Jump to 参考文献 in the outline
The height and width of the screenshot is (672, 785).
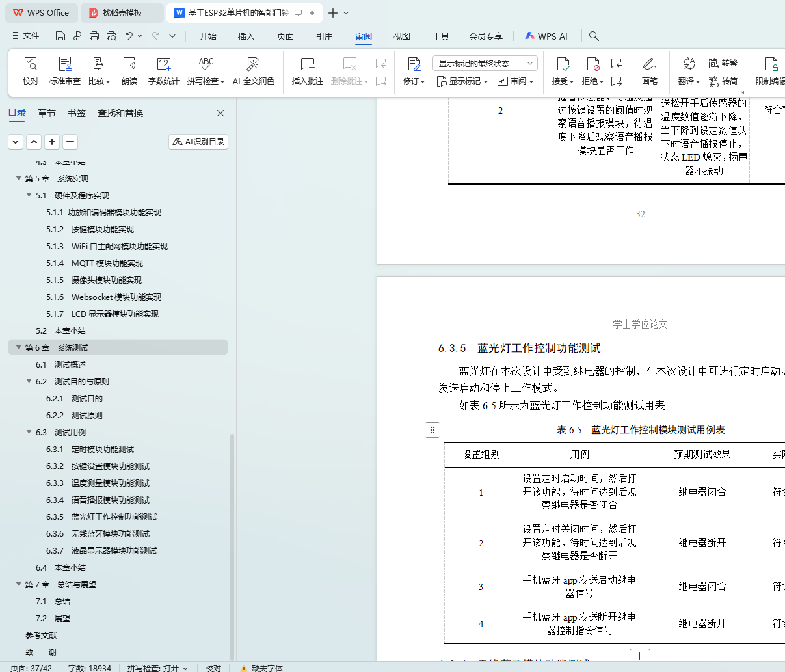click(x=41, y=635)
